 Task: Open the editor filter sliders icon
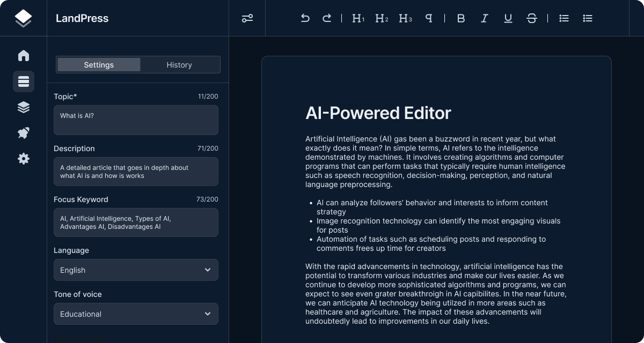point(247,18)
